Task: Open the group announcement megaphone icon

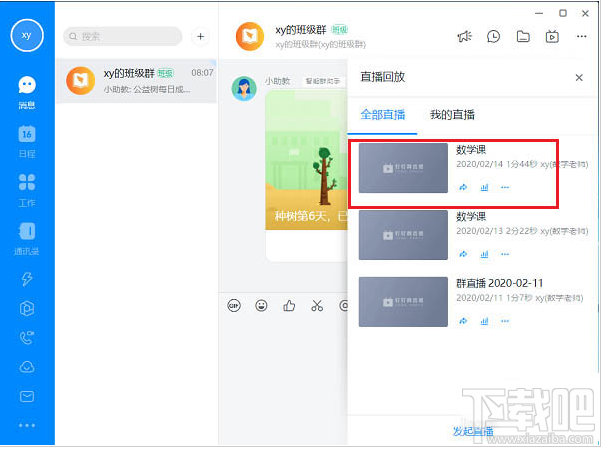Action: (x=465, y=36)
